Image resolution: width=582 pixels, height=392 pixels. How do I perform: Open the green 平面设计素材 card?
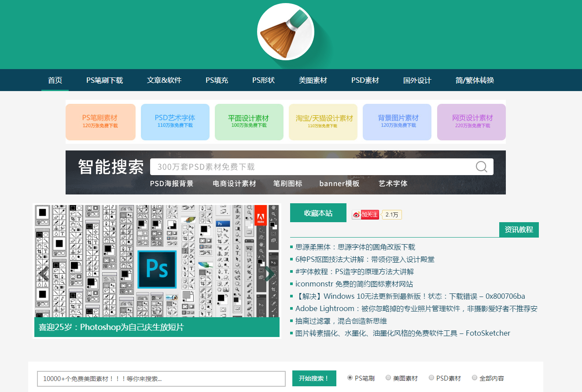coord(249,122)
